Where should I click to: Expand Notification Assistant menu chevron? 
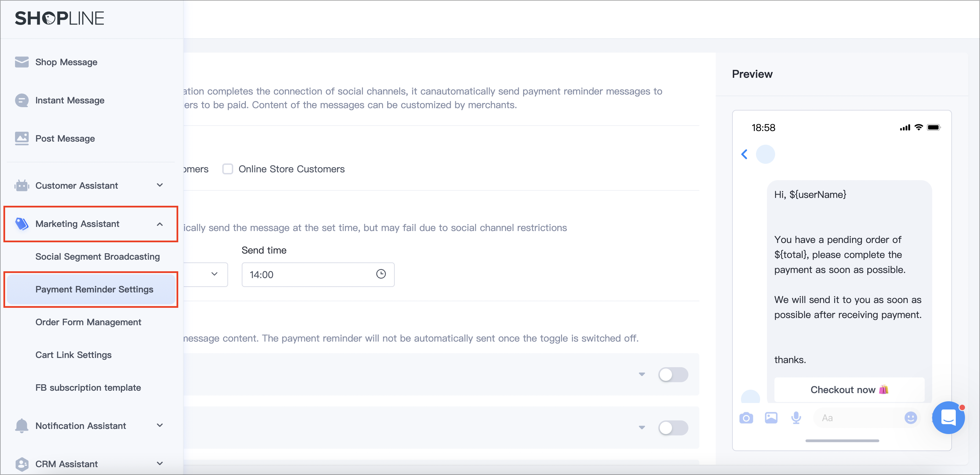[x=160, y=425]
